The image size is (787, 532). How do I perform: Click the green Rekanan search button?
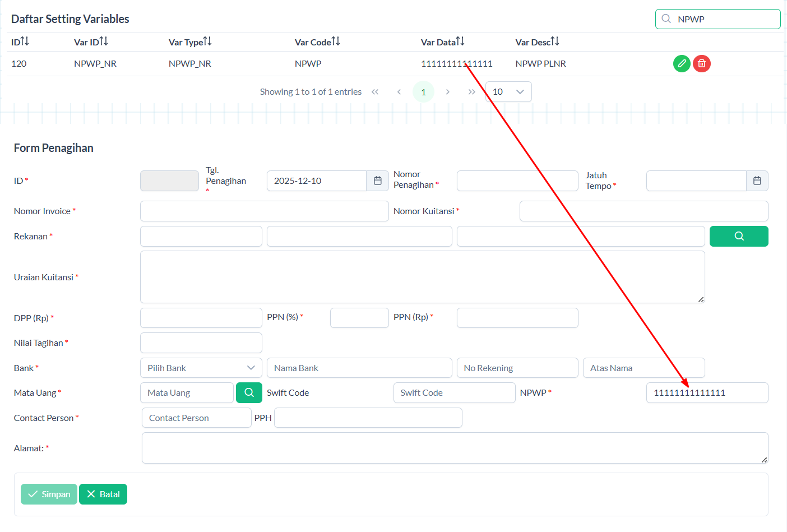point(739,237)
